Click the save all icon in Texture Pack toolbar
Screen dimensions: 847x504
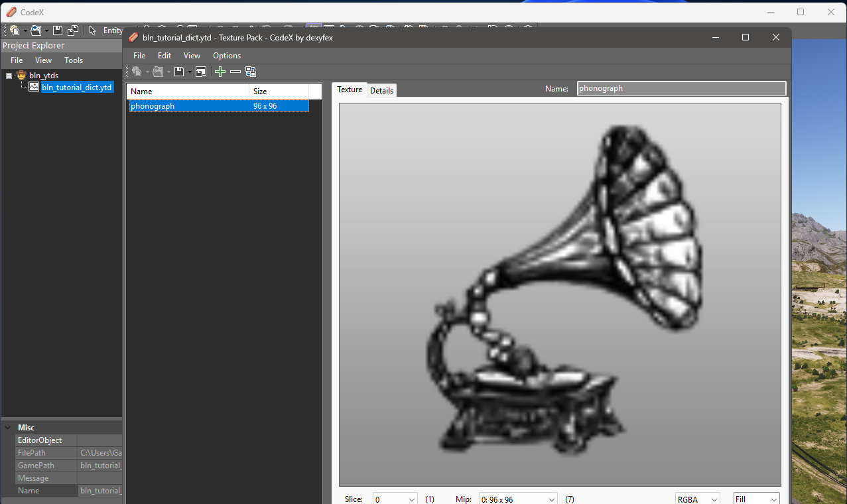tap(200, 72)
